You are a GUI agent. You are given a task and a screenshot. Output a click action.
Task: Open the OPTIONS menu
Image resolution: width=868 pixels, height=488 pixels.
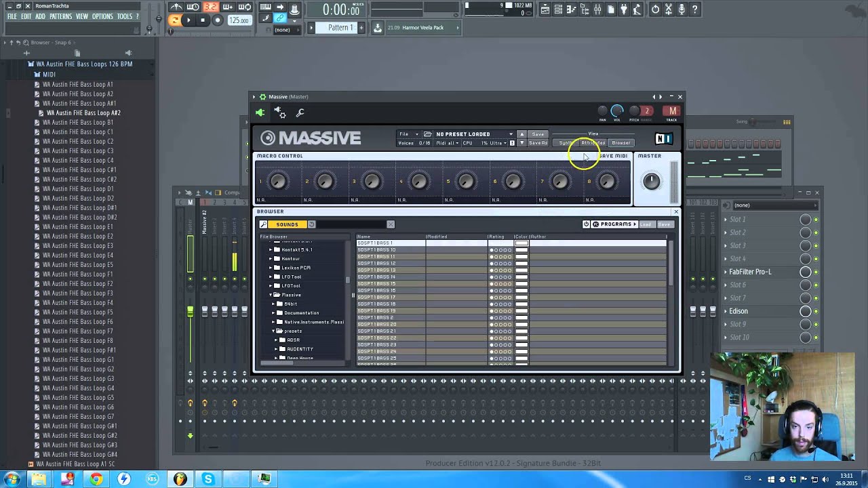point(102,16)
